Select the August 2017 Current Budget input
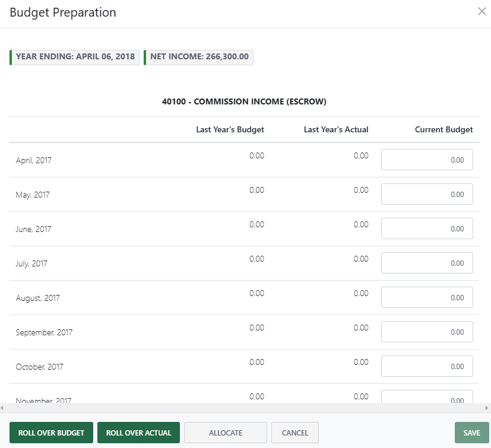The image size is (491, 448). click(x=426, y=297)
